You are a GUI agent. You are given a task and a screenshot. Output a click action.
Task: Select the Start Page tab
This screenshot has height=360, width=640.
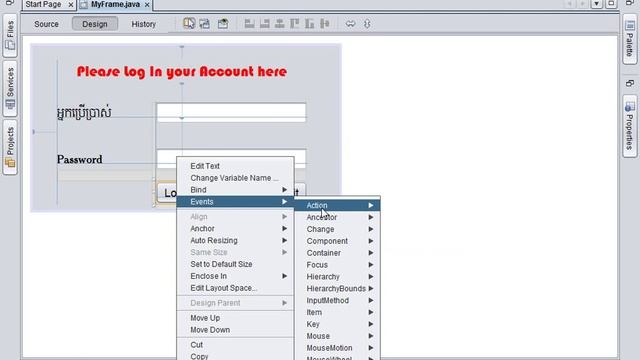pos(43,4)
